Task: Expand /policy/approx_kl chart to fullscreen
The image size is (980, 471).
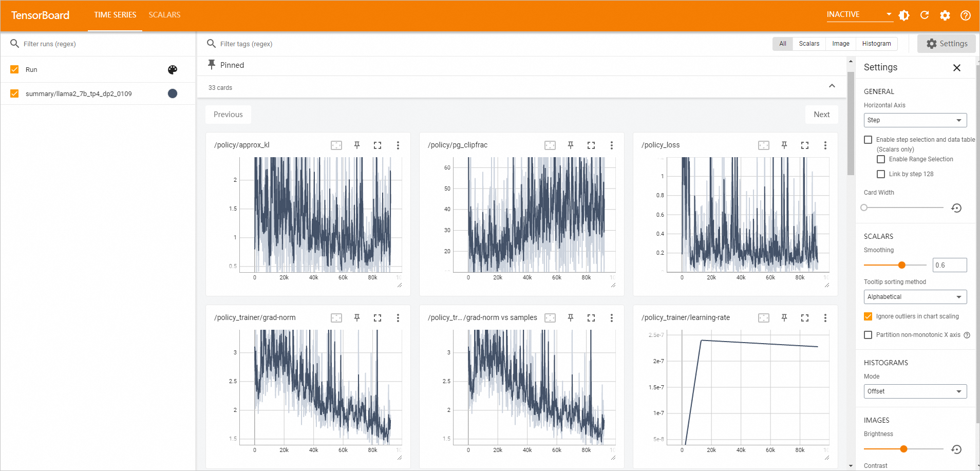Action: coord(378,145)
